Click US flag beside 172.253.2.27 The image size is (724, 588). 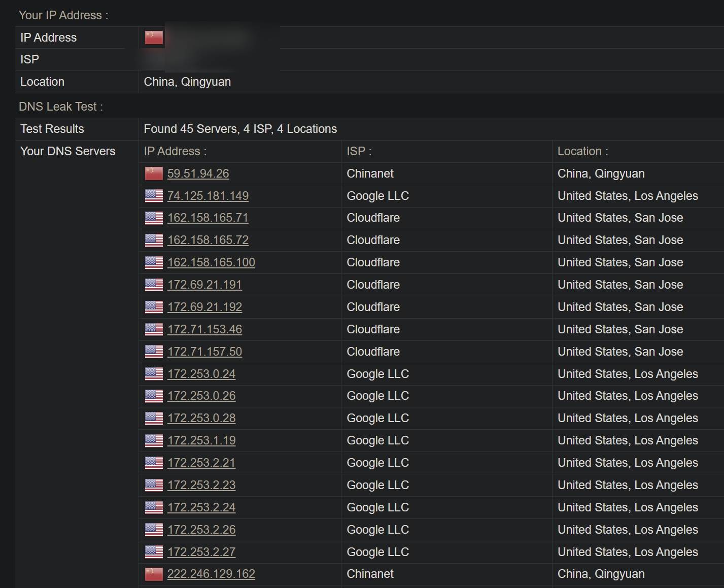154,552
